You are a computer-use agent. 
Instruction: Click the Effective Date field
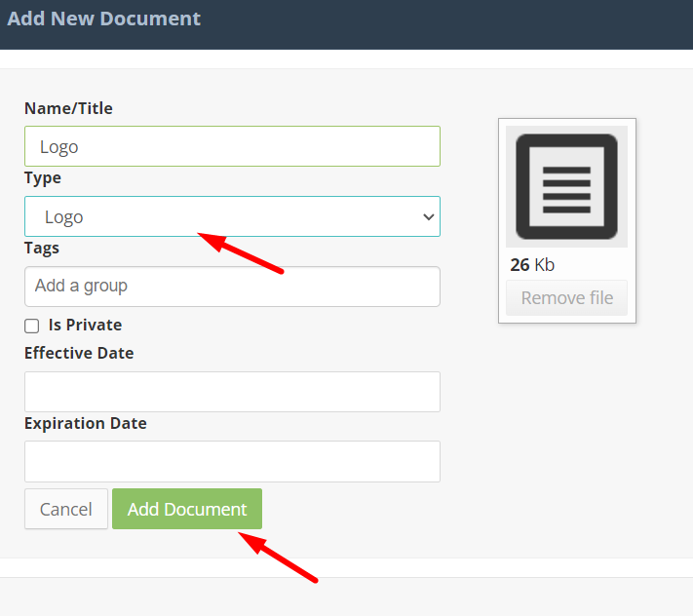(233, 392)
